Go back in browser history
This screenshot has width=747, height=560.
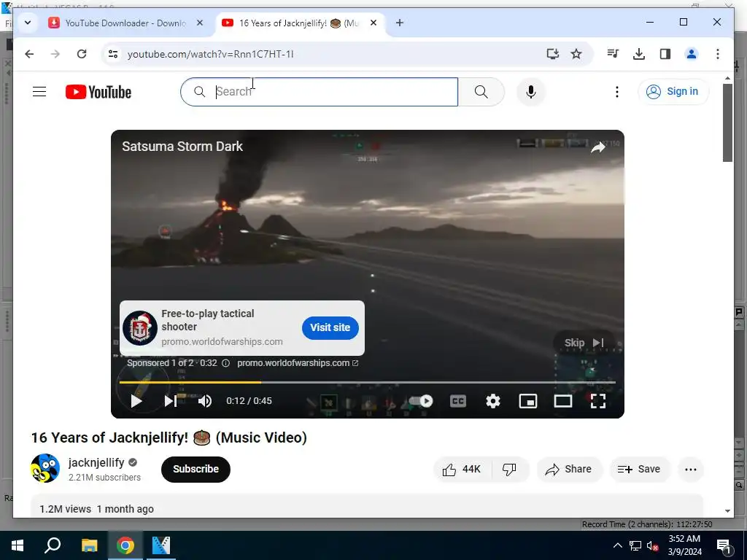(x=29, y=54)
